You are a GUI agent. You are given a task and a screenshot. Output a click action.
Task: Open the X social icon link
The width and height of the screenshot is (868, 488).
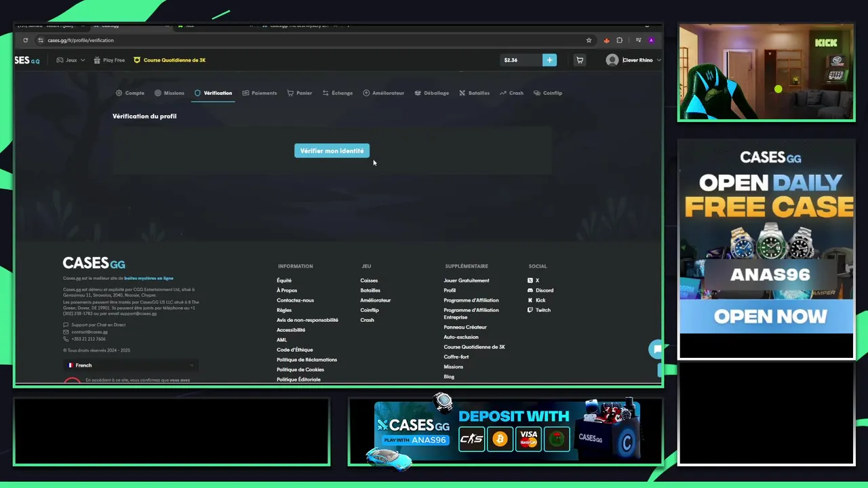click(x=533, y=281)
